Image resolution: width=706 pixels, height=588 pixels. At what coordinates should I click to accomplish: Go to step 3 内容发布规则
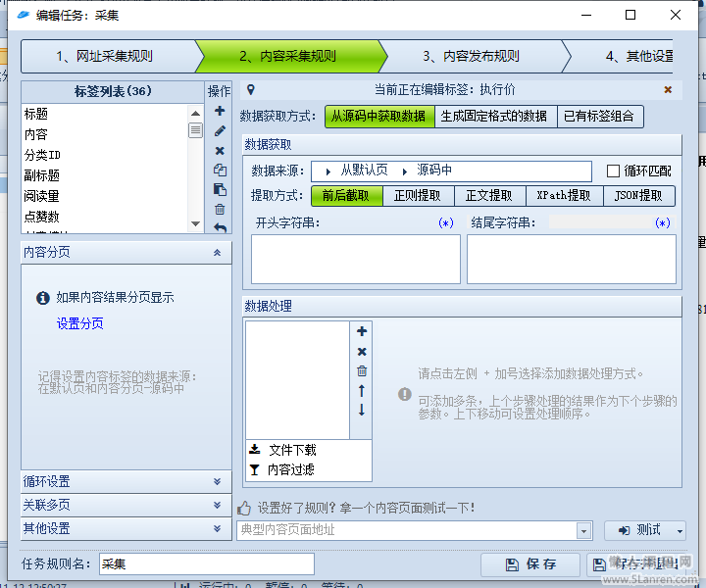[x=471, y=56]
